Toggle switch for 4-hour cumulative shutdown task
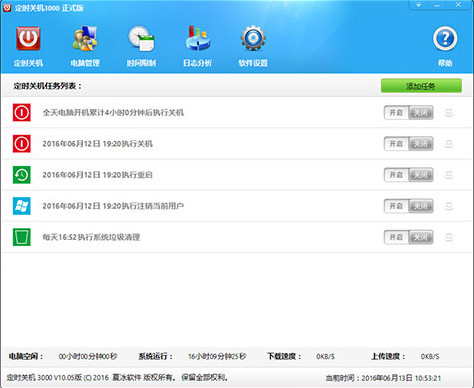 tap(408, 113)
